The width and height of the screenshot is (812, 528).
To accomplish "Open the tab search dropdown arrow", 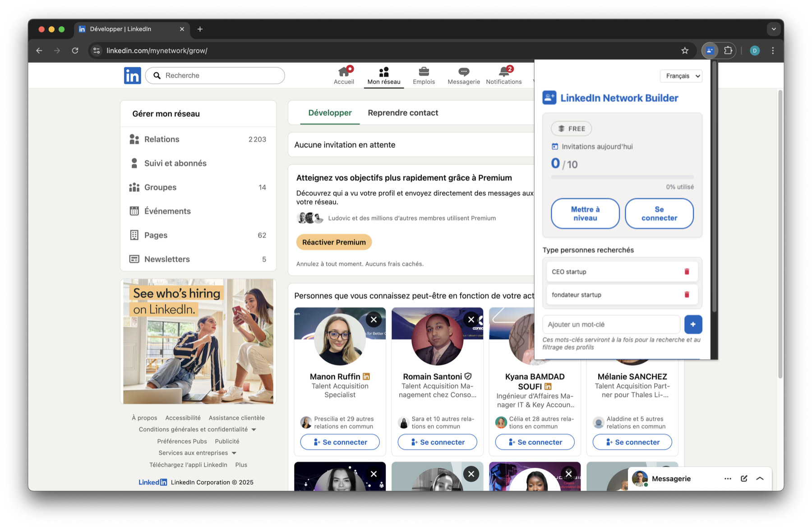I will point(774,29).
